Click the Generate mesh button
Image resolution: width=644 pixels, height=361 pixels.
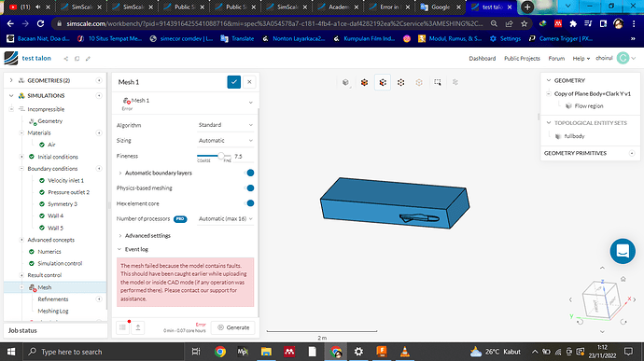[233, 327]
